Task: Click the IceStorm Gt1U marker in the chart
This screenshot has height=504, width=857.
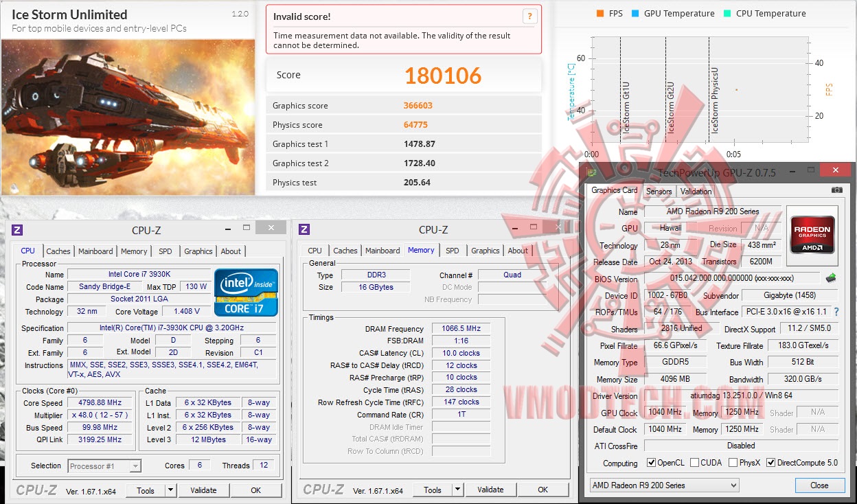Action: [626, 107]
